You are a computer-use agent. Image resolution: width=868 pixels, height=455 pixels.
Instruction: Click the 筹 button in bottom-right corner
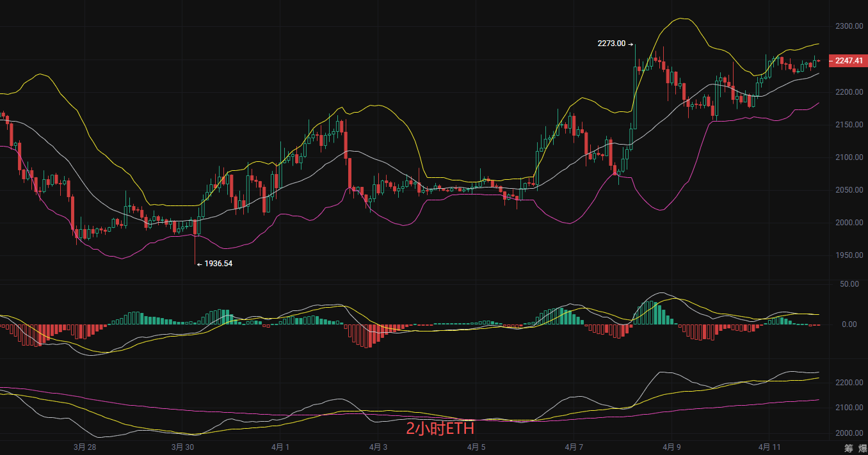848,448
